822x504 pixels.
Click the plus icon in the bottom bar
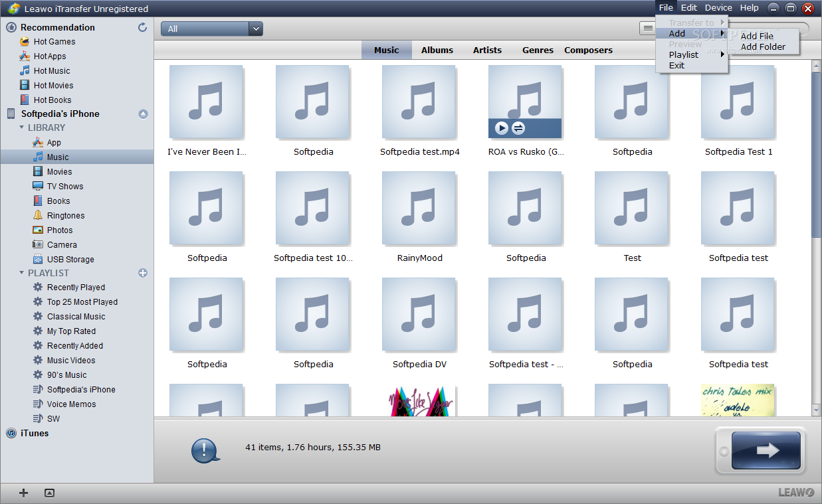click(23, 493)
